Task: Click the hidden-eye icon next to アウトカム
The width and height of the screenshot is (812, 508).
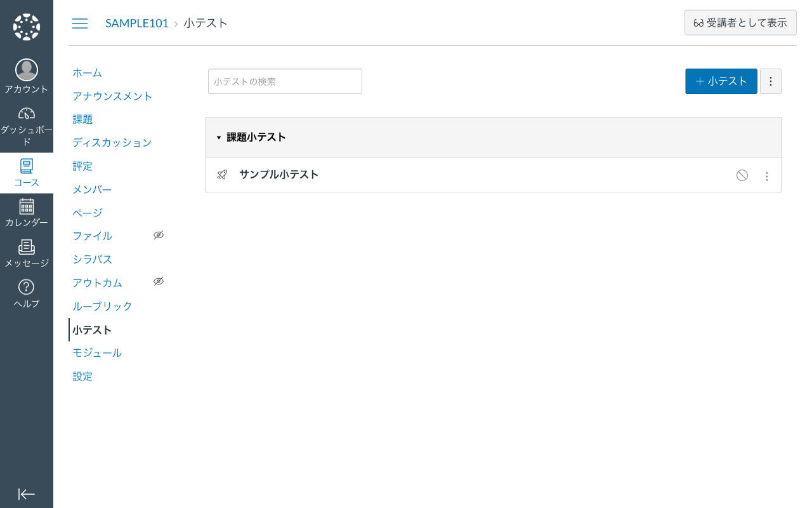Action: pos(159,281)
